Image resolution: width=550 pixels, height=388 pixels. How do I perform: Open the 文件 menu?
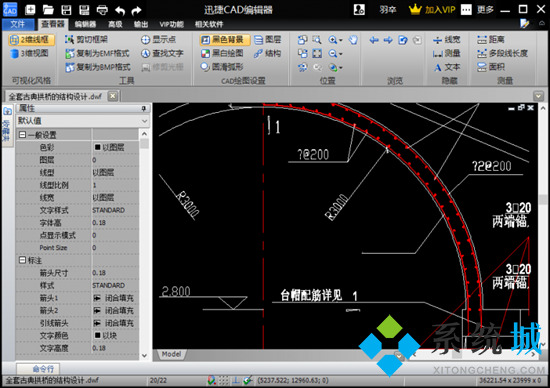[18, 24]
